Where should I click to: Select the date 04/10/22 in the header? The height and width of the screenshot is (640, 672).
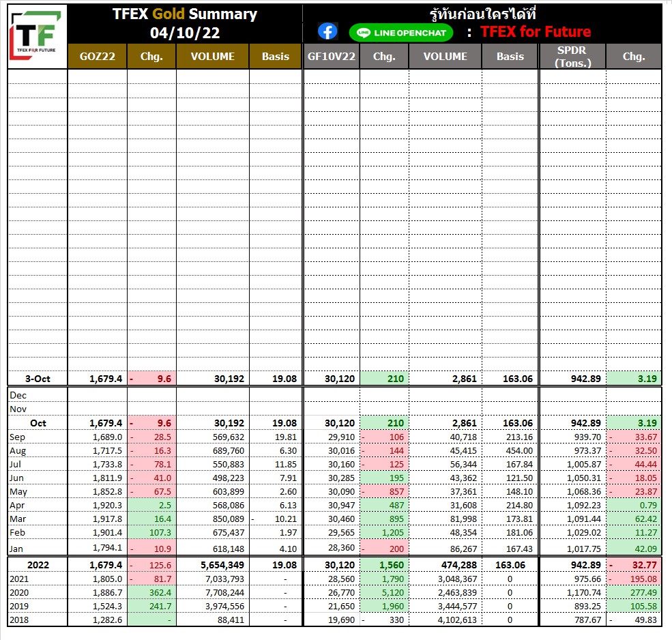[185, 33]
